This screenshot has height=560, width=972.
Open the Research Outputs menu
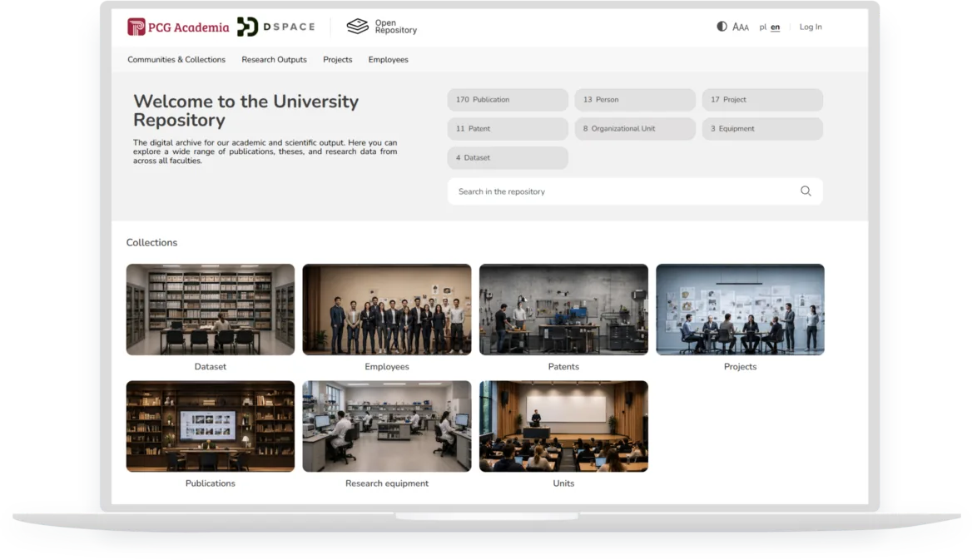tap(274, 60)
